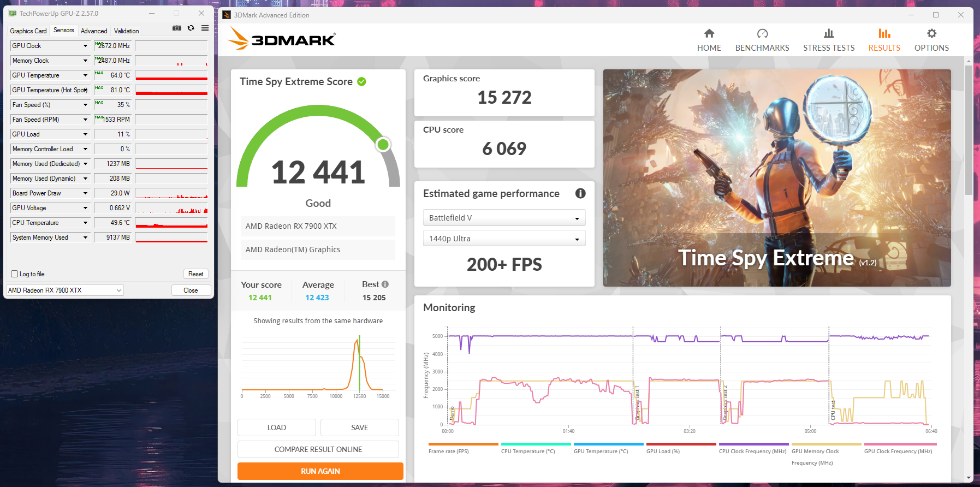
Task: Open the STRESS TESTS menu label
Action: (x=829, y=48)
